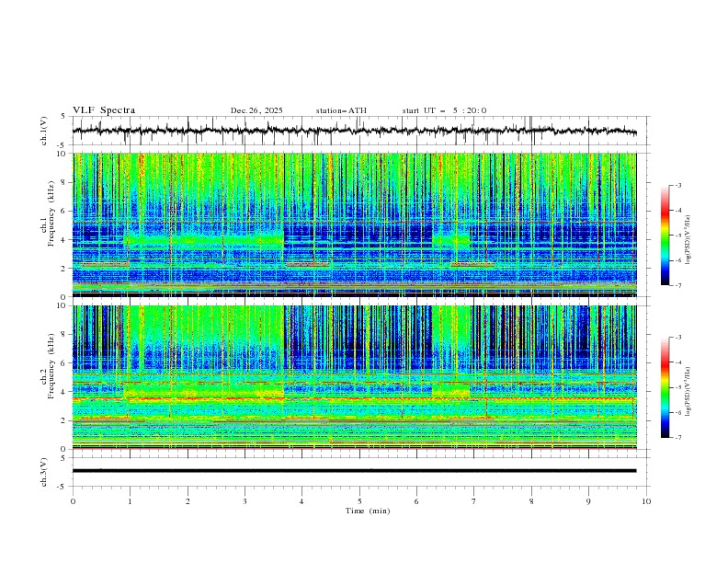Select the 10 minute tick on time axis
The width and height of the screenshot is (728, 563).
tap(646, 500)
